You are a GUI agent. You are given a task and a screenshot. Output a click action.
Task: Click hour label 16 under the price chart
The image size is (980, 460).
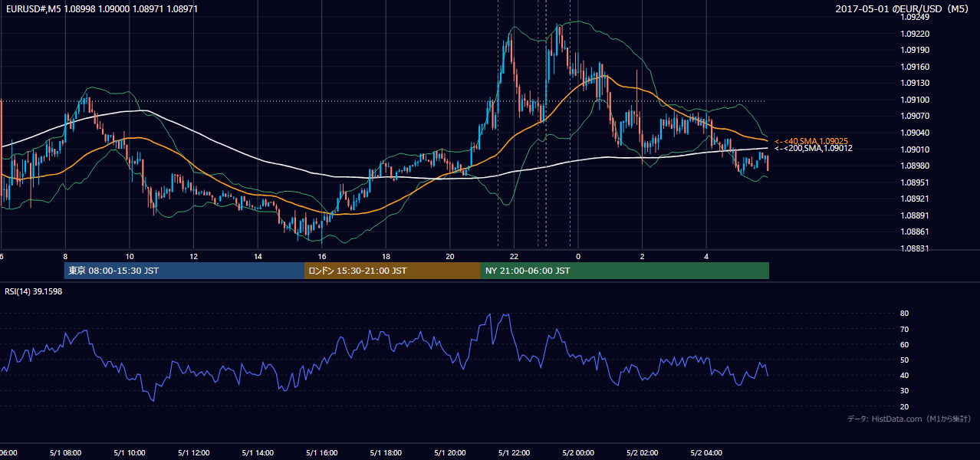point(322,257)
